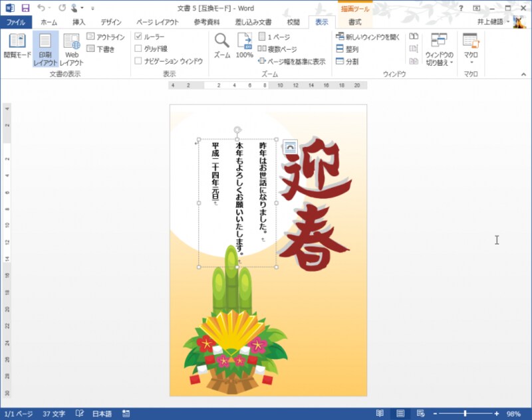This screenshot has width=532, height=420.
Task: Open the ズーム magnifier dialog
Action: tap(221, 46)
